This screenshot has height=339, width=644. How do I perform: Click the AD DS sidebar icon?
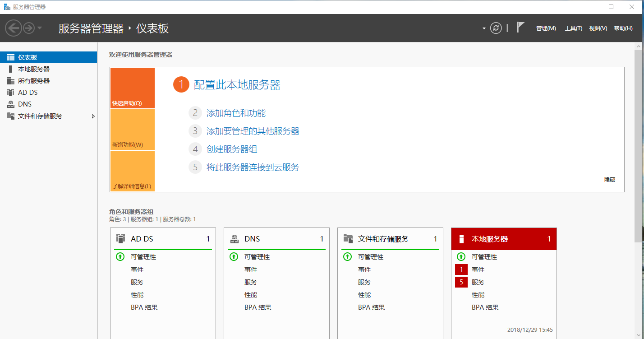click(11, 93)
